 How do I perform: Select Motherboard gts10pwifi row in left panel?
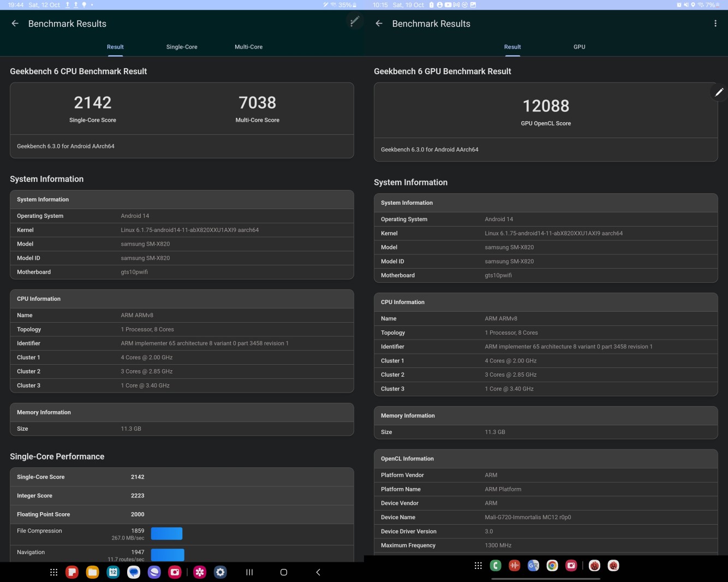point(182,272)
